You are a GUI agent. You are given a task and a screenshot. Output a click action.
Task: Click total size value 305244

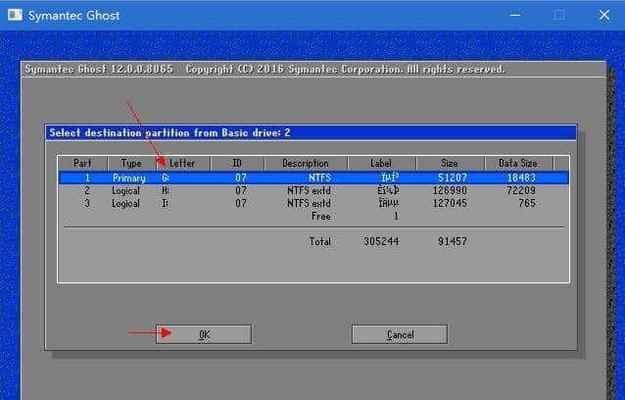coord(381,241)
